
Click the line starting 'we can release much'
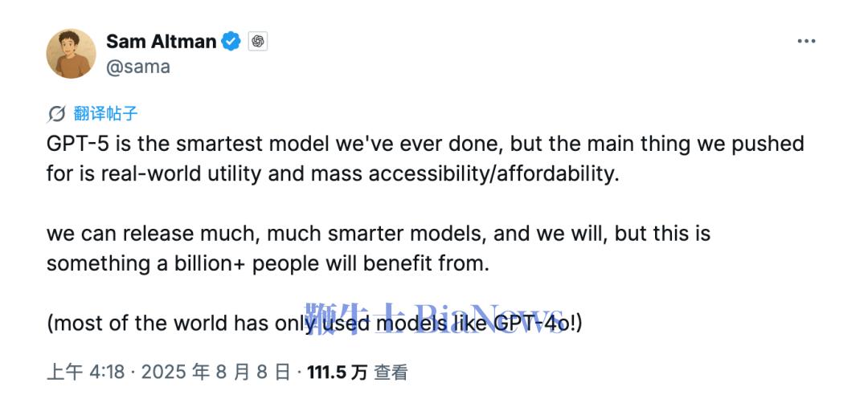coord(378,234)
